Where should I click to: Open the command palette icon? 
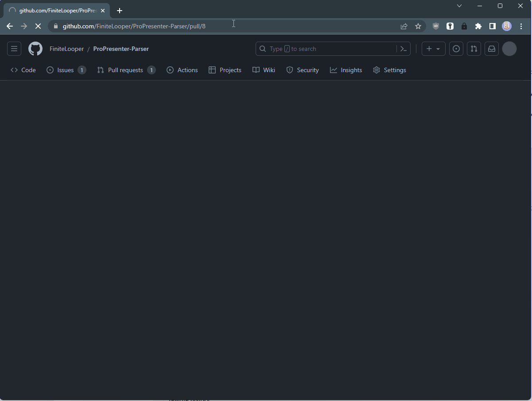(404, 49)
